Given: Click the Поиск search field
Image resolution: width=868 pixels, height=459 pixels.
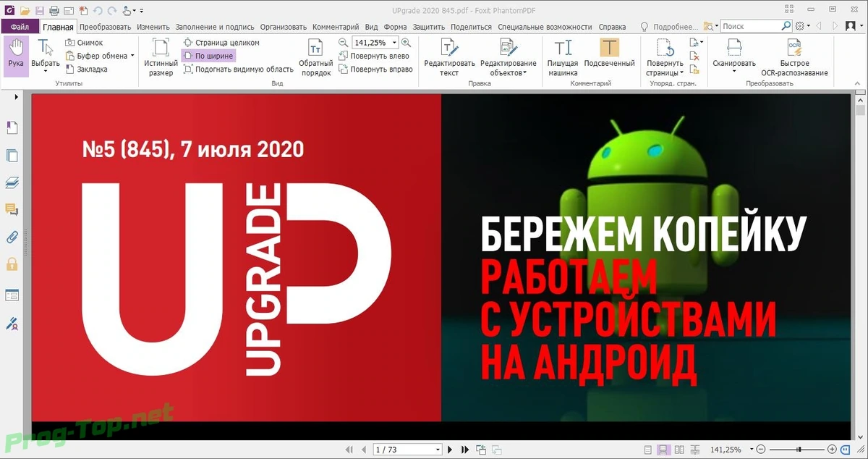Looking at the screenshot, I should [756, 26].
